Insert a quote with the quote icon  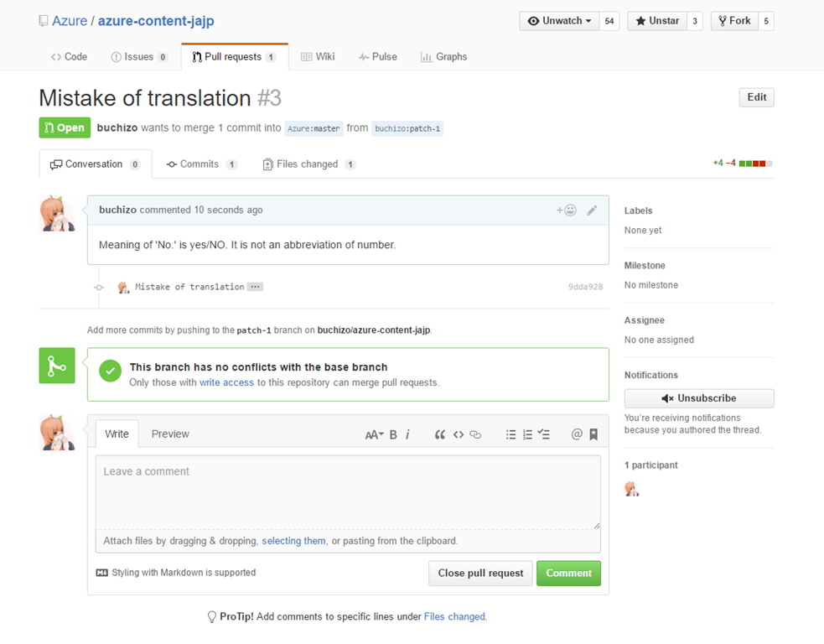(x=439, y=434)
